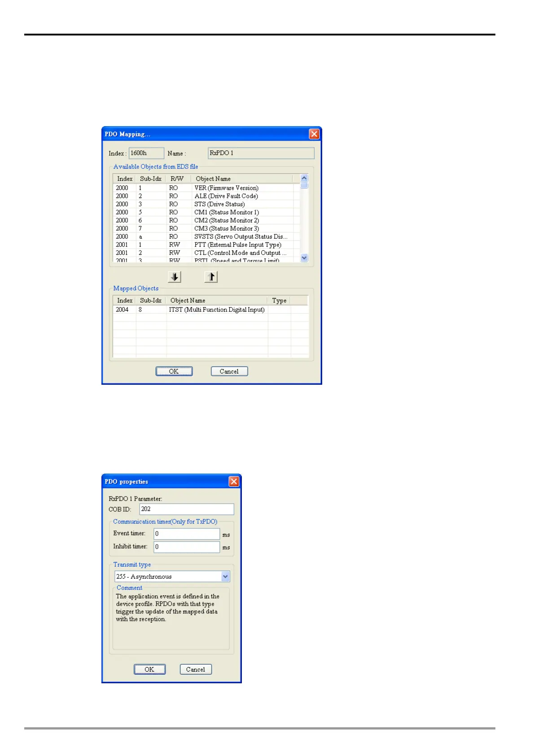Image resolution: width=534 pixels, height=756 pixels.
Task: Click the up arrow to unmap object
Action: pos(211,277)
